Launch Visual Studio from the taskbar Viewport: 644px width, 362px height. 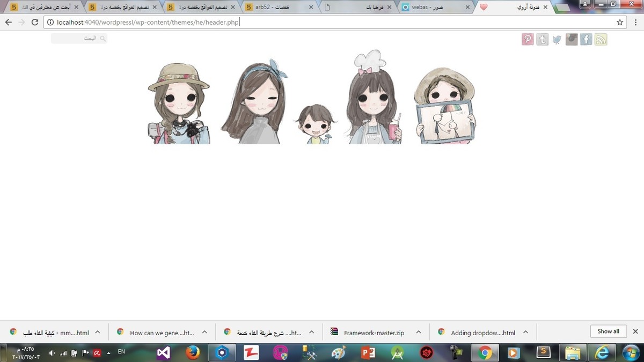pyautogui.click(x=164, y=353)
